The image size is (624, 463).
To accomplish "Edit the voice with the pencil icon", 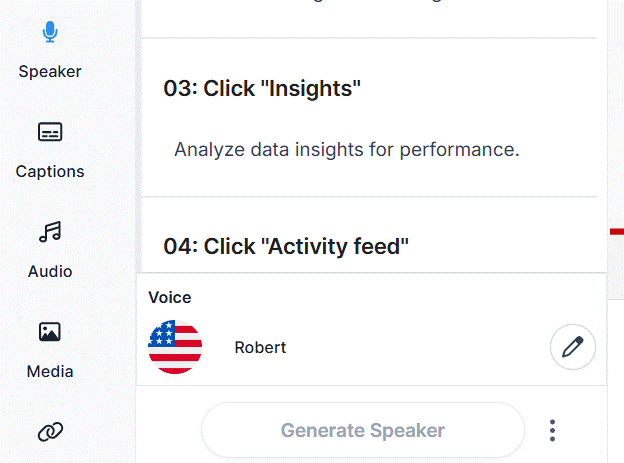I will click(573, 347).
